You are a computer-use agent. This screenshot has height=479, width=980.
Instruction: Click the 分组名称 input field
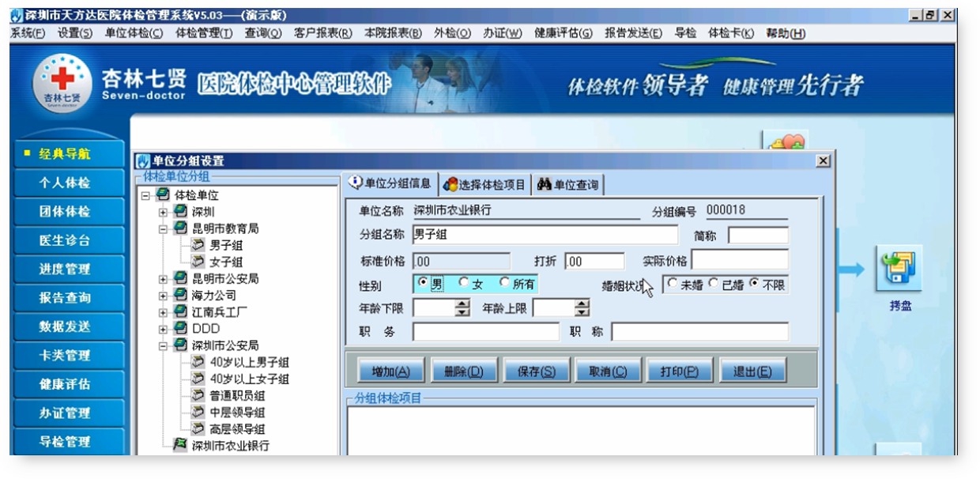click(545, 235)
